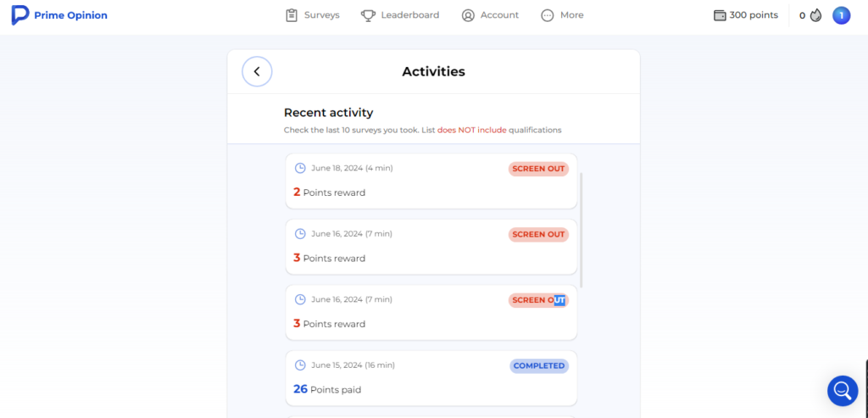Viewport: 868px width, 418px height.
Task: Click the flame streak icon
Action: (816, 15)
